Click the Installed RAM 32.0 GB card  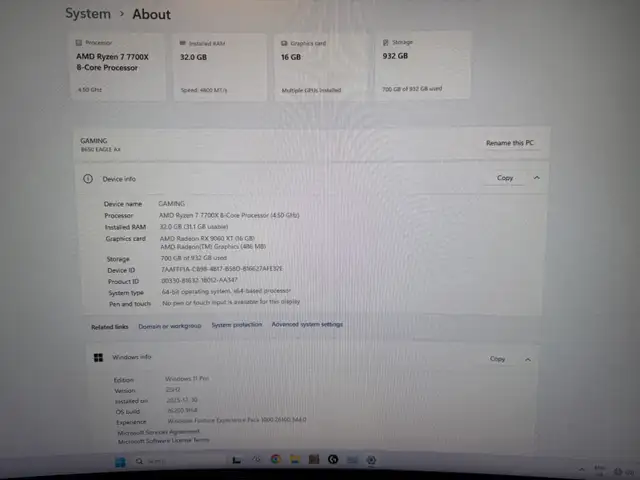point(220,67)
